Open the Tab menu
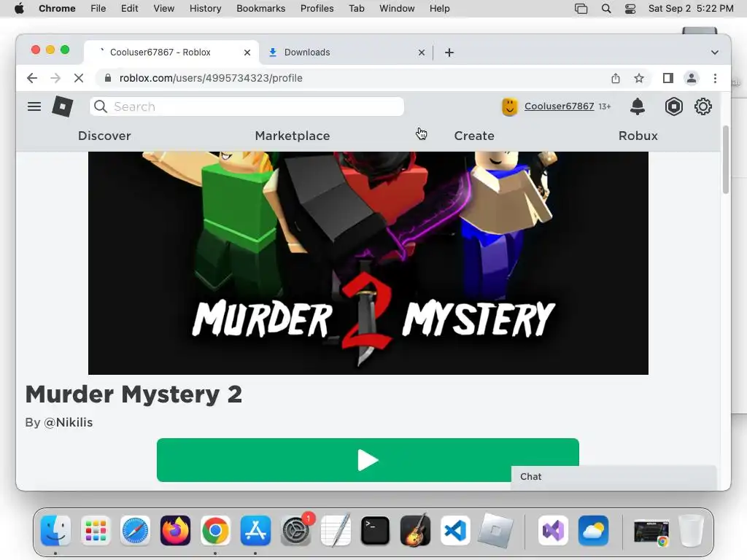747x560 pixels. (356, 9)
